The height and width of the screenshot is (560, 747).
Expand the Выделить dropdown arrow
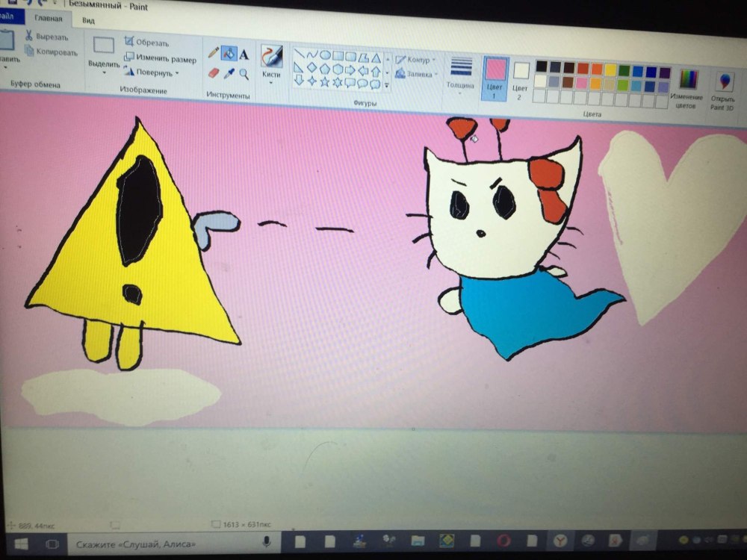pos(104,73)
